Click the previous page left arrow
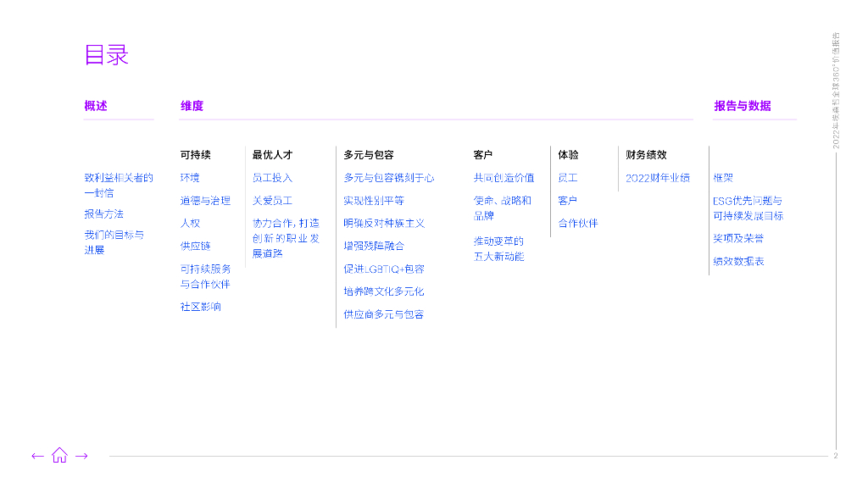 (x=37, y=456)
